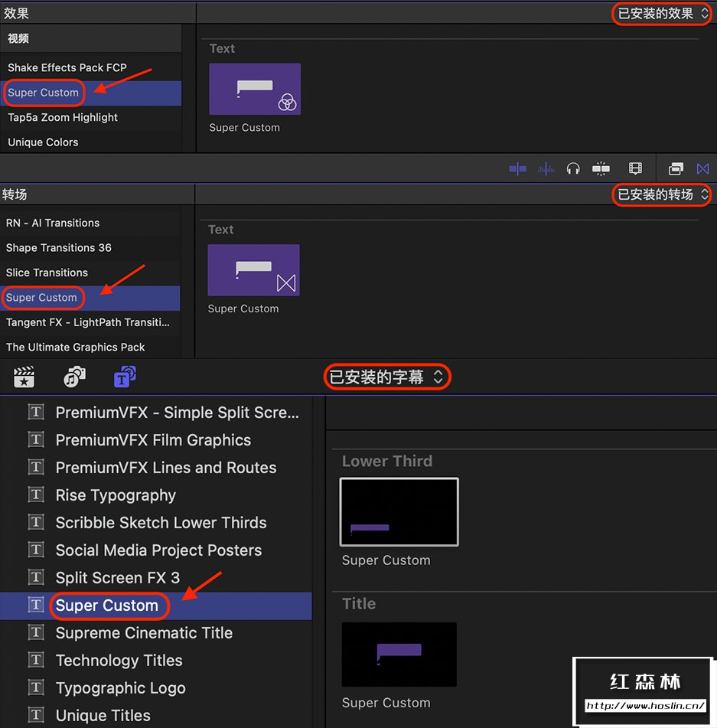Select Tangent FX - LightPath Transitions
The image size is (717, 728).
click(90, 322)
